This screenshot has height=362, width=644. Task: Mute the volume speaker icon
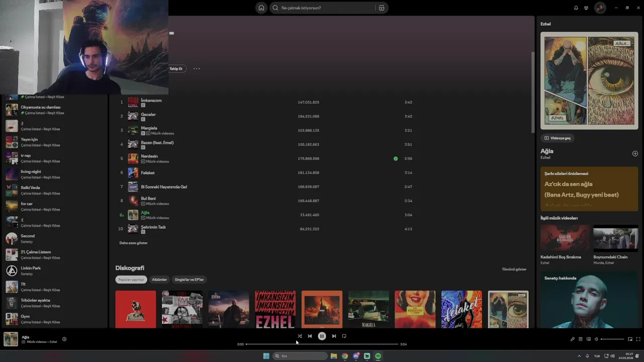click(596, 339)
